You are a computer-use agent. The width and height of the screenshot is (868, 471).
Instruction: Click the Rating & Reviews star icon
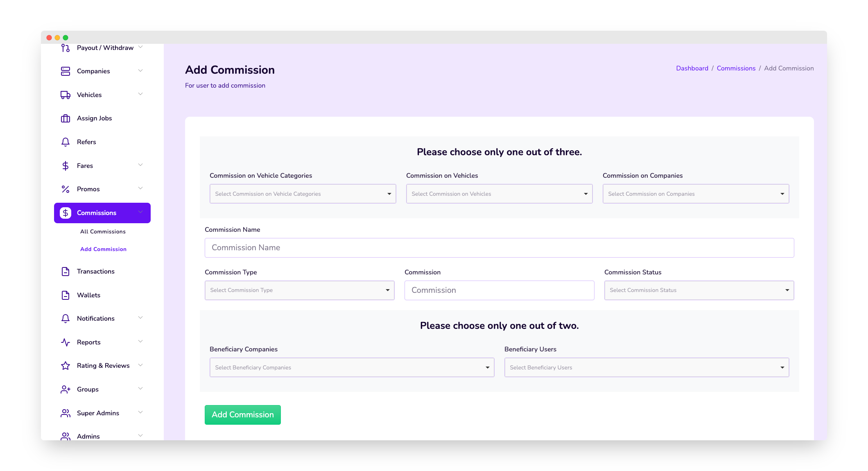[66, 366]
